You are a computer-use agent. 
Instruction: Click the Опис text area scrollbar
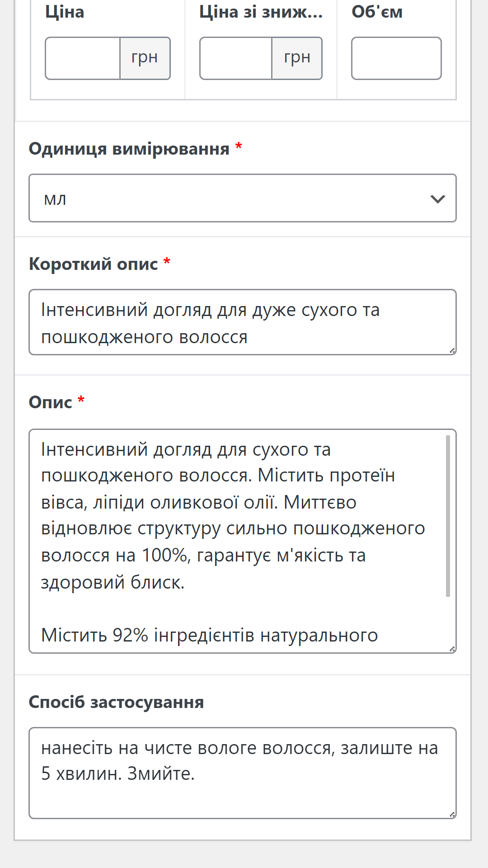point(448,516)
